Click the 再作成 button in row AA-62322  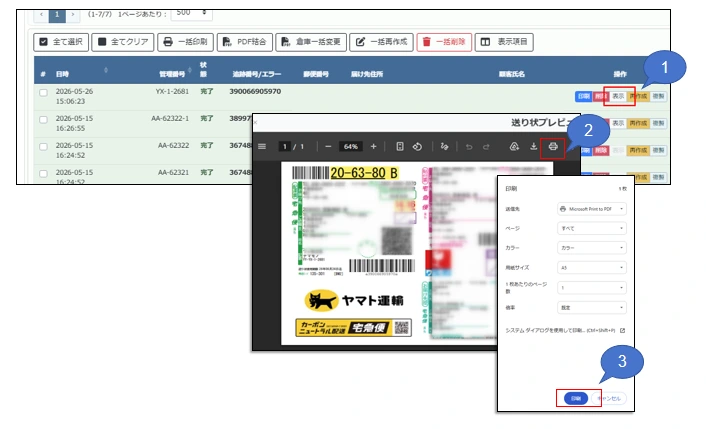click(638, 150)
